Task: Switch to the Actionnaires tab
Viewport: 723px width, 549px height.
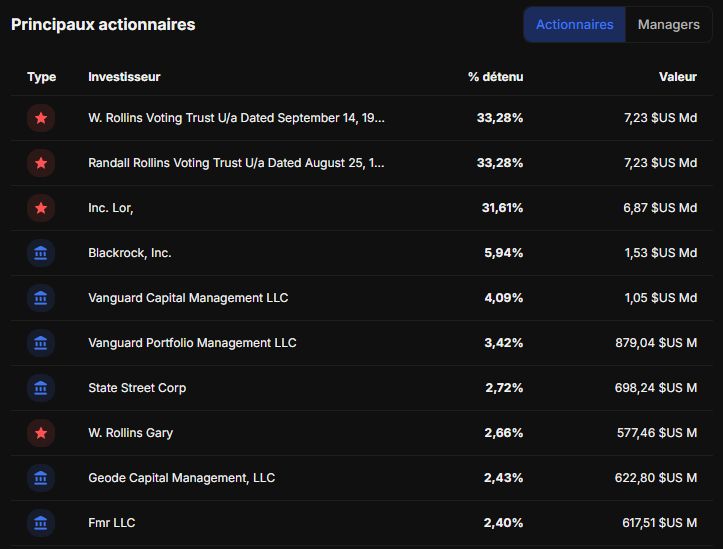Action: point(575,24)
